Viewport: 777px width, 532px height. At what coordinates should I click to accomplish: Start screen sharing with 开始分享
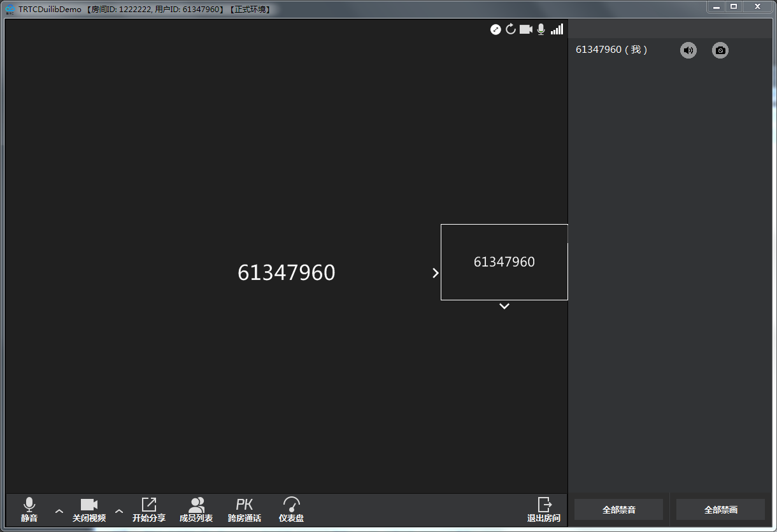tap(149, 510)
